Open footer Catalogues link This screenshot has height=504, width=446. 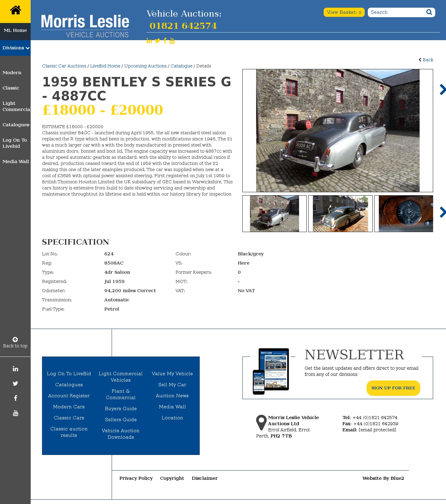(69, 385)
